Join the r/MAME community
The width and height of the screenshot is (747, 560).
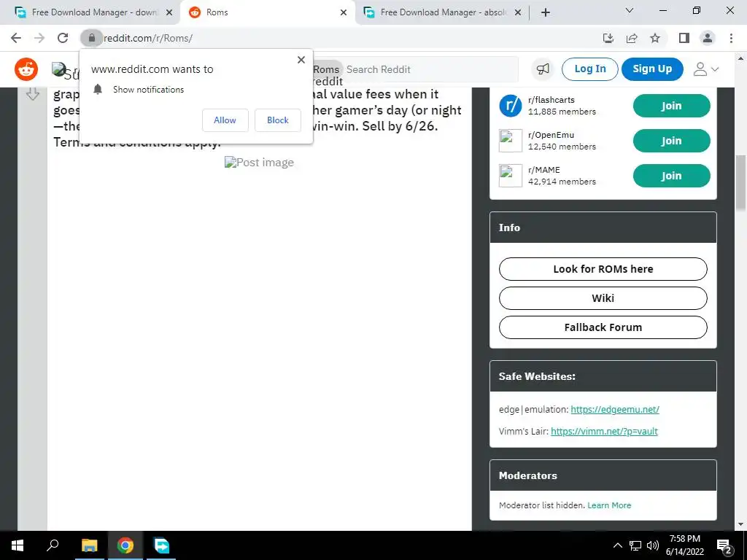pos(671,176)
